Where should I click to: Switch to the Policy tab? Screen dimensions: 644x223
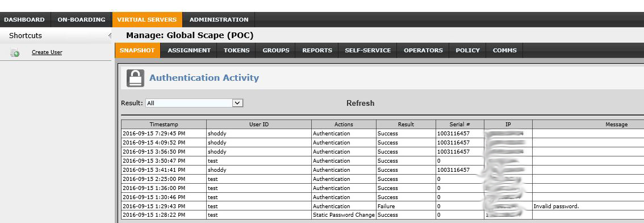(x=467, y=51)
